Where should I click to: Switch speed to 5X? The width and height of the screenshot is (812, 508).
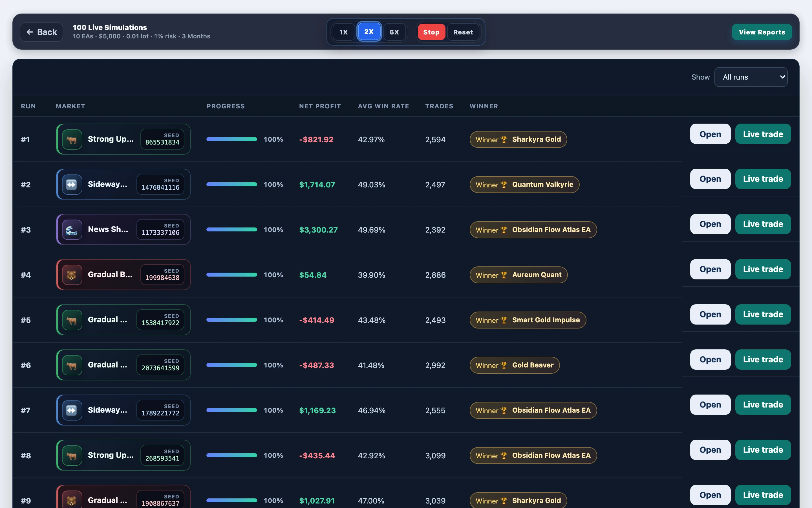point(394,32)
